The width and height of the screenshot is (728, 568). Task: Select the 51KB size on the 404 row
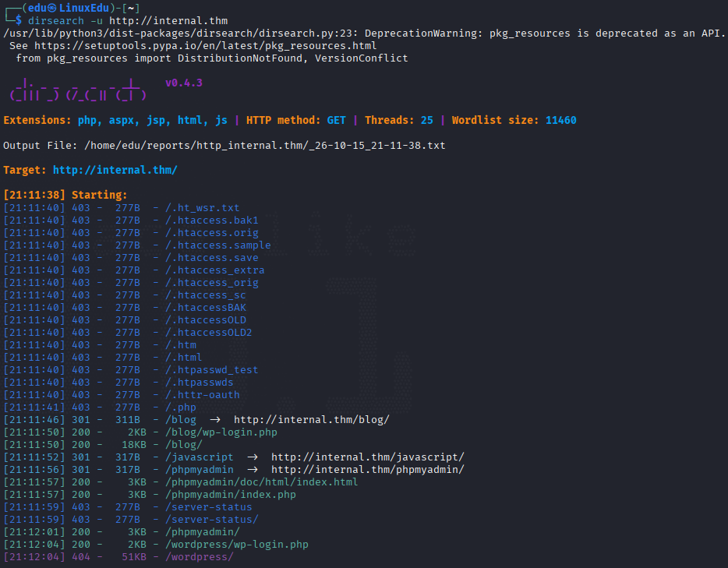(x=134, y=557)
